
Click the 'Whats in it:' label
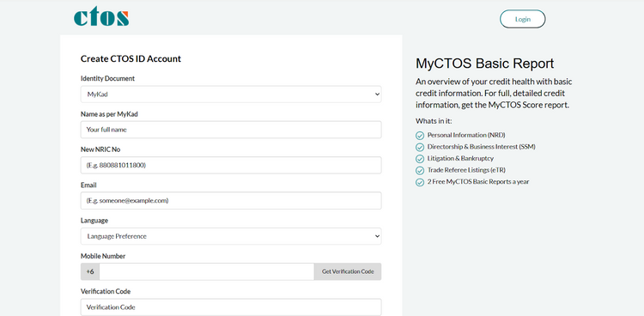click(x=434, y=121)
